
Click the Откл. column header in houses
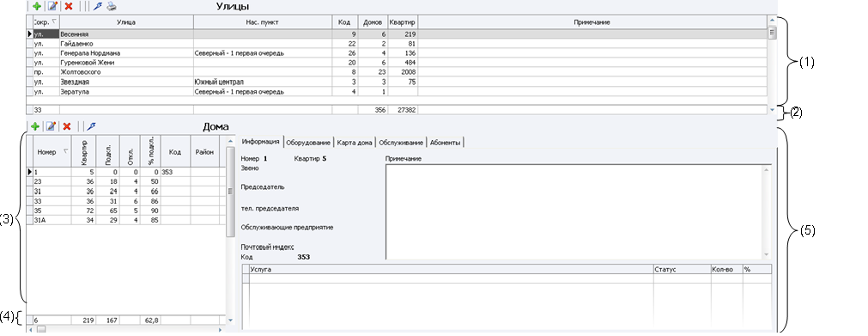[131, 151]
